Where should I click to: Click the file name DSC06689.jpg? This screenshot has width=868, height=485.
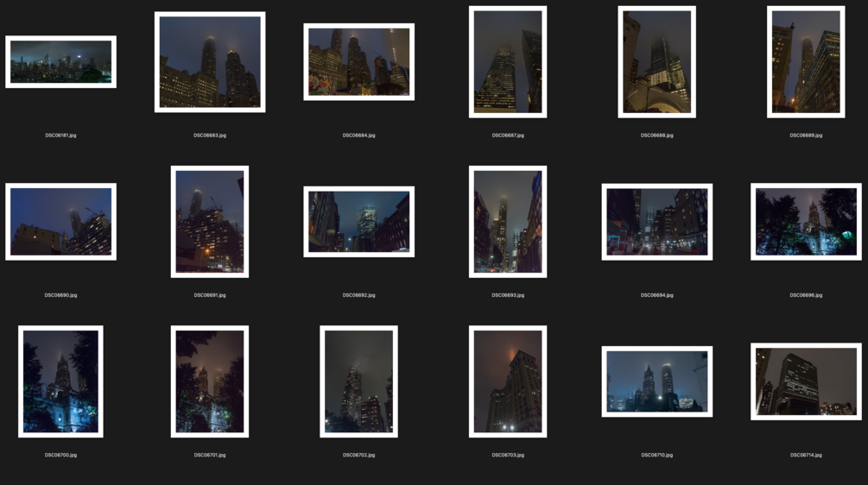(806, 135)
